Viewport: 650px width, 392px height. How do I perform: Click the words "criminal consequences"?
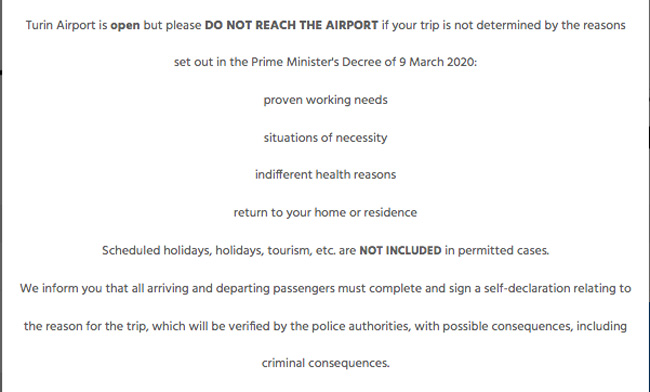pyautogui.click(x=325, y=363)
